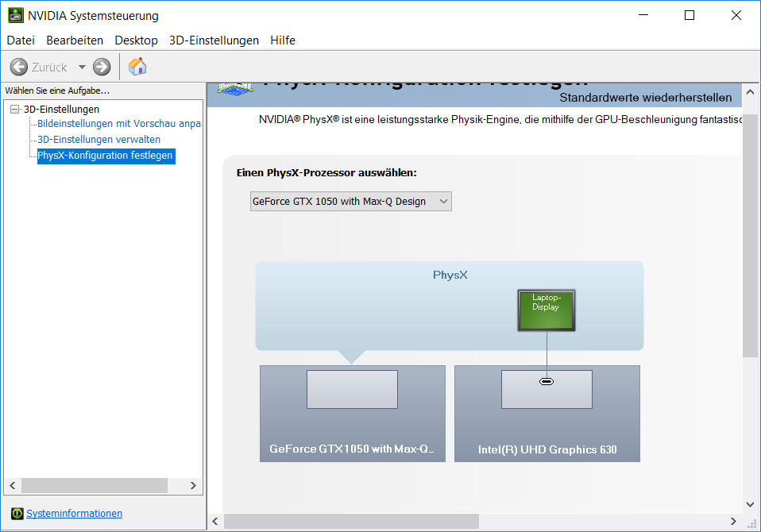The height and width of the screenshot is (532, 761).
Task: Maximize the NVIDIA Systemsteuerung window
Action: pyautogui.click(x=690, y=16)
